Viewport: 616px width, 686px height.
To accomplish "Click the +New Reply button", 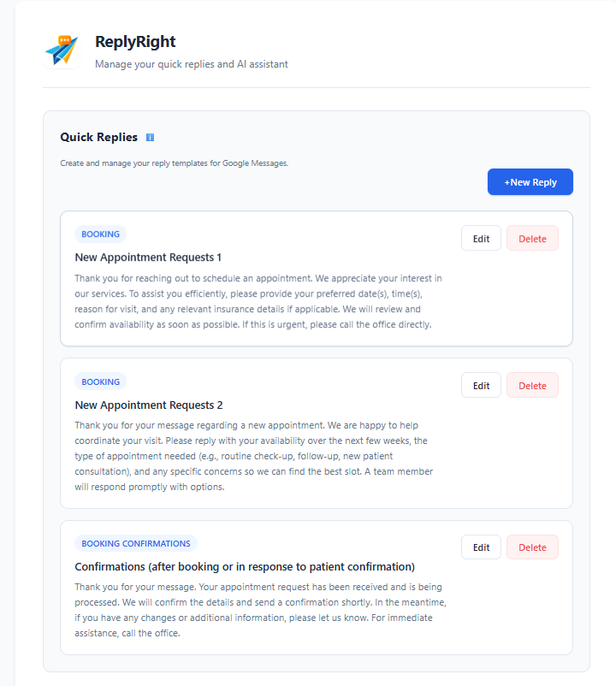I will tap(530, 181).
